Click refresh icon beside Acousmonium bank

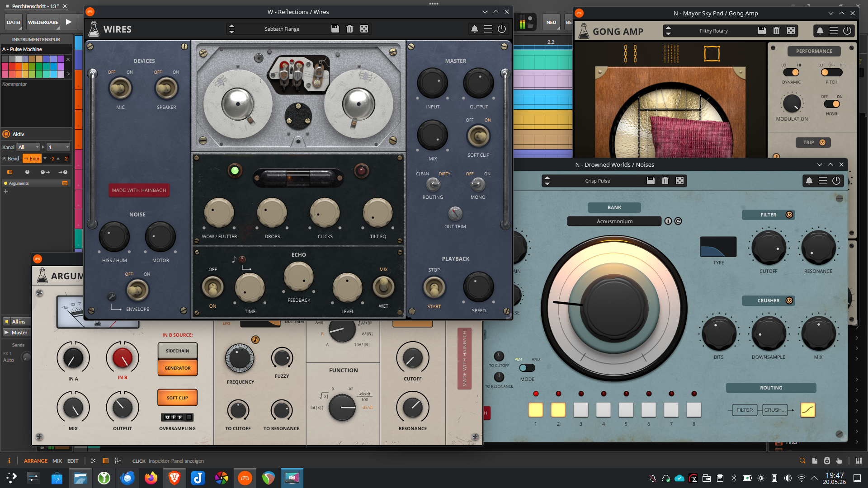click(x=678, y=221)
